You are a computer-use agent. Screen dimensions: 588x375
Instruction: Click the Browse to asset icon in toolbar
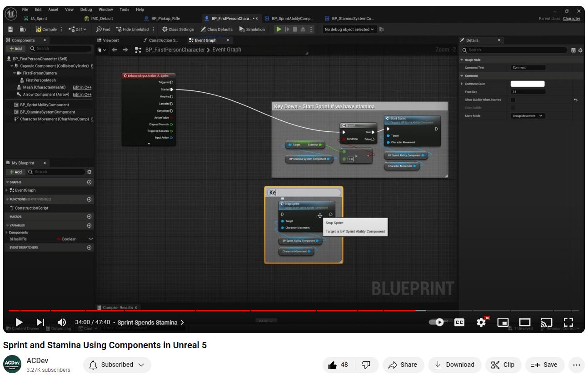tap(23, 29)
